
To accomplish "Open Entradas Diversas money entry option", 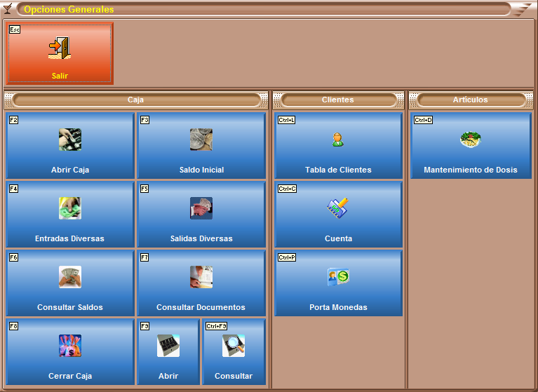I will click(70, 215).
